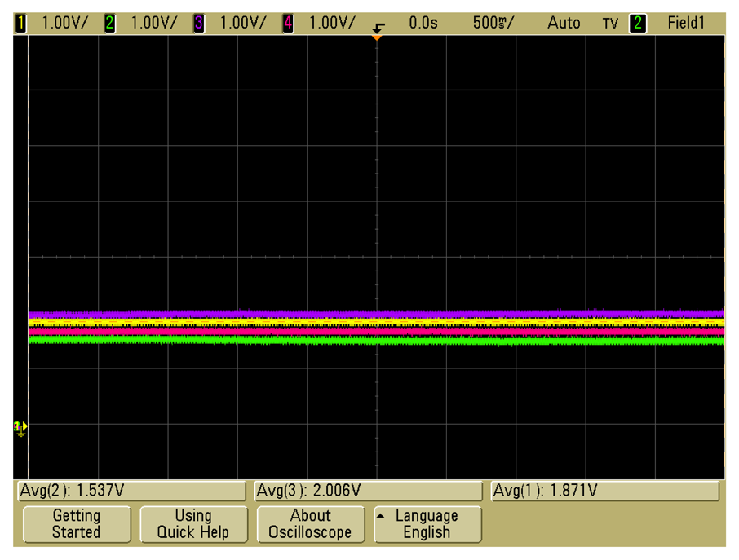Click the falling edge trigger icon
Screen dimensions: 739x560
(378, 24)
